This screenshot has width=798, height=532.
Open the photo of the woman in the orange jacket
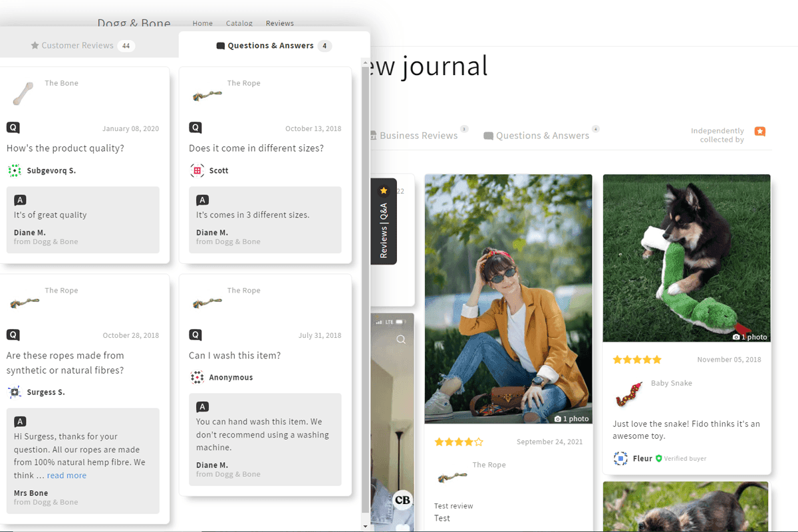click(x=509, y=299)
